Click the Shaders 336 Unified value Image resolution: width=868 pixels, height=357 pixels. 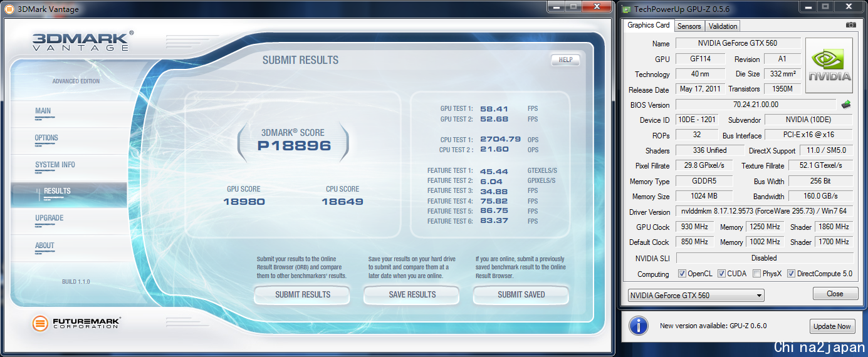(709, 150)
